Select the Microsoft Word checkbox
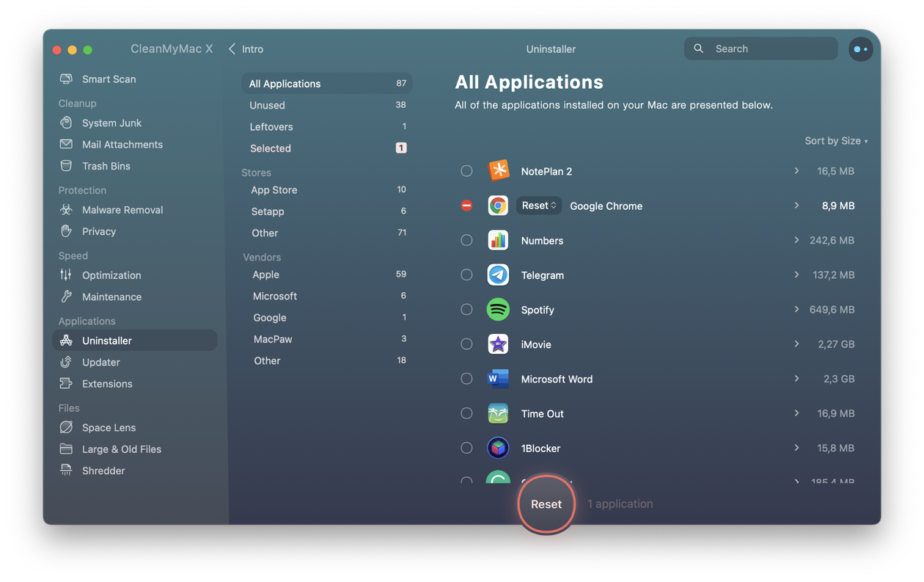 [466, 379]
